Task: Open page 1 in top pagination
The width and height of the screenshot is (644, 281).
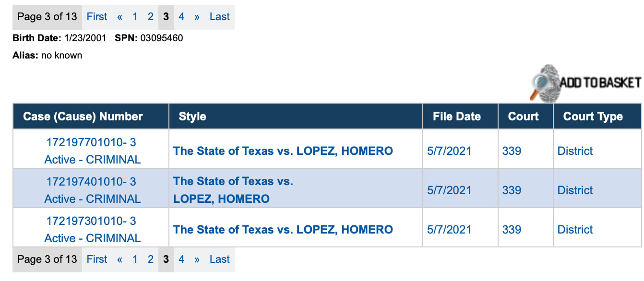Action: 135,17
